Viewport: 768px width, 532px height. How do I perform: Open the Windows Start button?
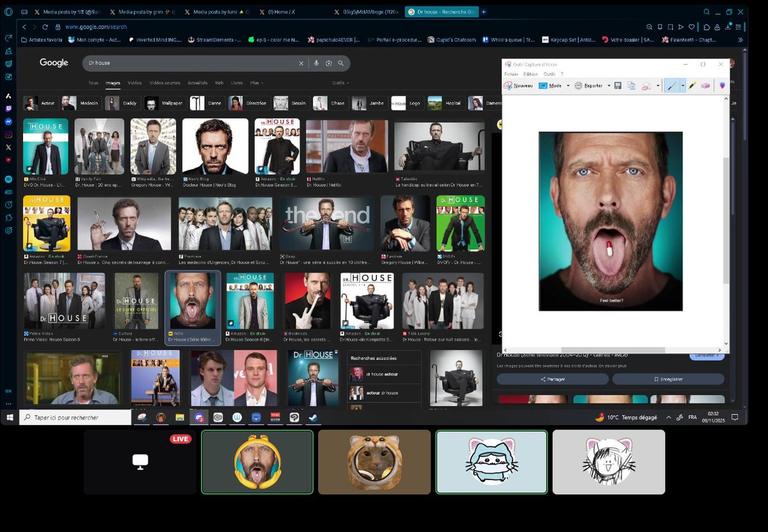(10, 417)
